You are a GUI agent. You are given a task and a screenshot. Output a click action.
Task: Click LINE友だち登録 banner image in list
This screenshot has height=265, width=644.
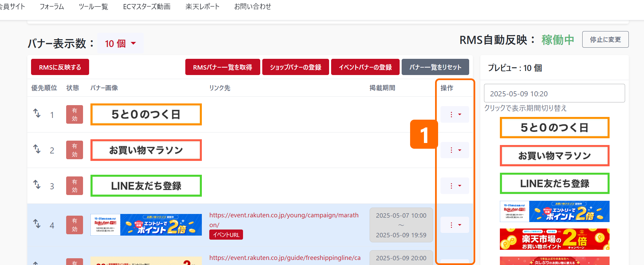(x=146, y=186)
